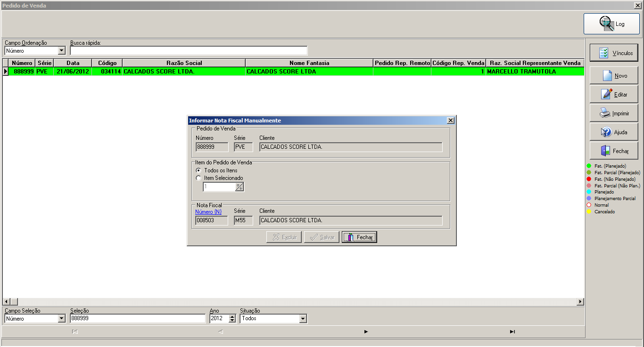Sort by the Razão Social column header
Screen dimensions: 644x347
[x=184, y=63]
